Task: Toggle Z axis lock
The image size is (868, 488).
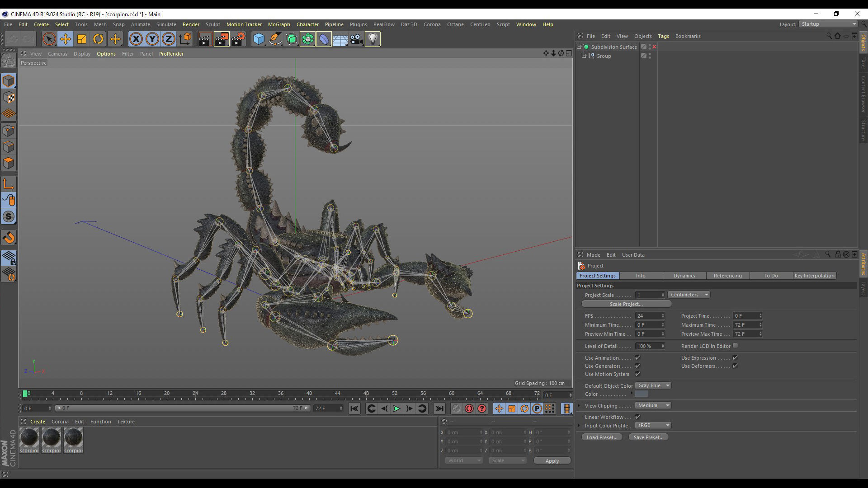Action: (169, 39)
